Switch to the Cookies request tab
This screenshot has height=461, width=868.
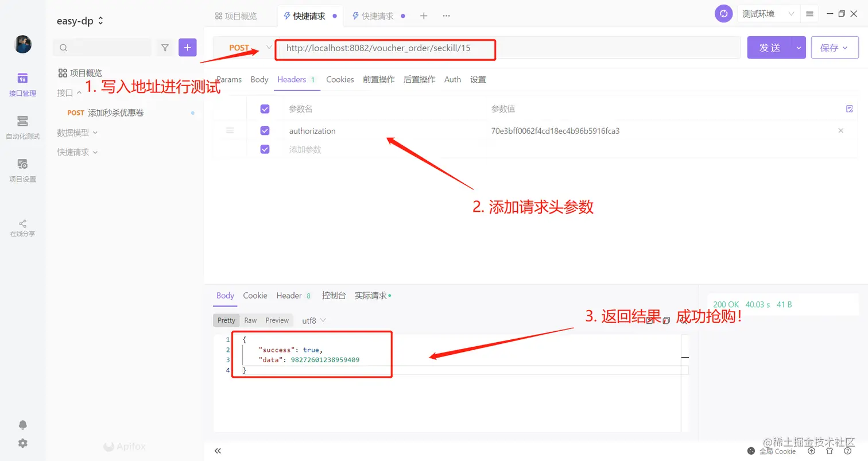340,79
